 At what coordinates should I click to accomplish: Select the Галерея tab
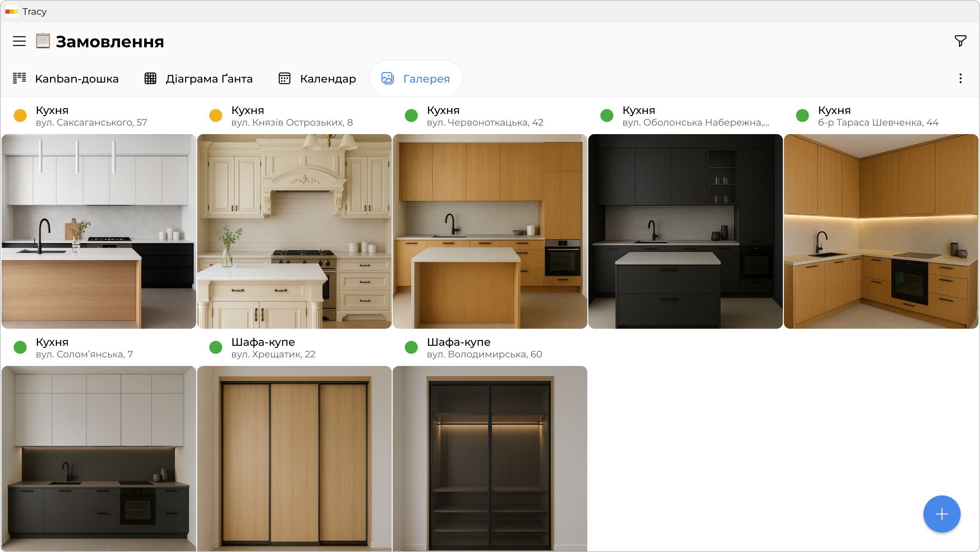pos(416,79)
